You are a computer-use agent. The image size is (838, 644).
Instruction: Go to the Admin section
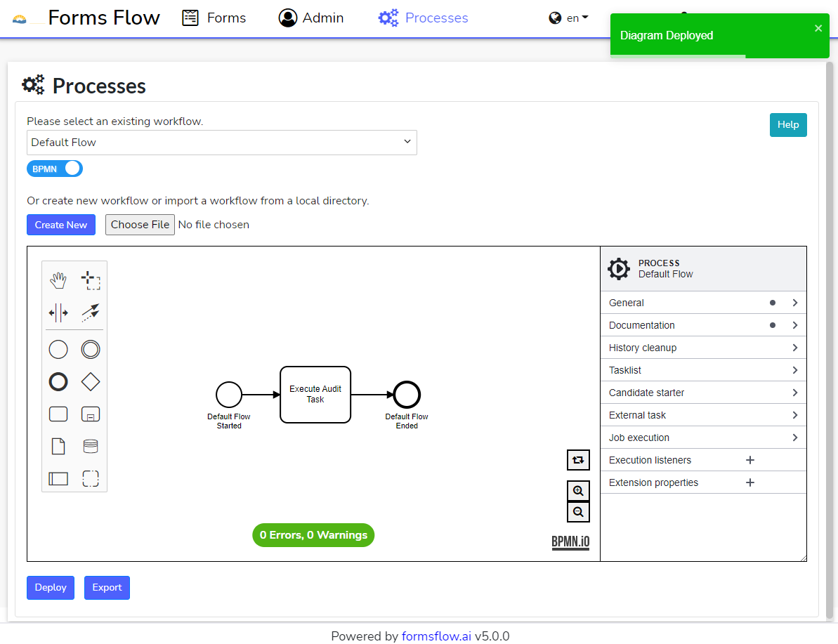pyautogui.click(x=311, y=18)
